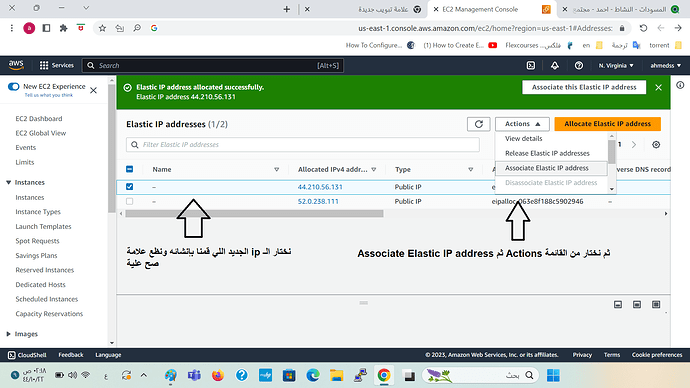This screenshot has height=388, width=690.
Task: Click the horizontal table scrollbar
Action: tap(254, 213)
